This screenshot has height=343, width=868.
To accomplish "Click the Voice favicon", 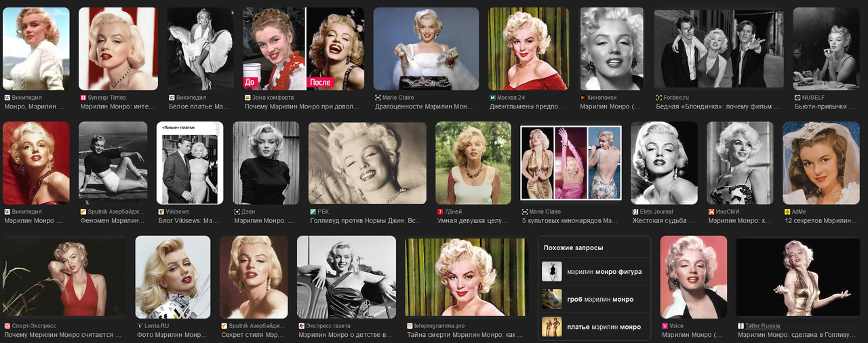I will tap(665, 326).
